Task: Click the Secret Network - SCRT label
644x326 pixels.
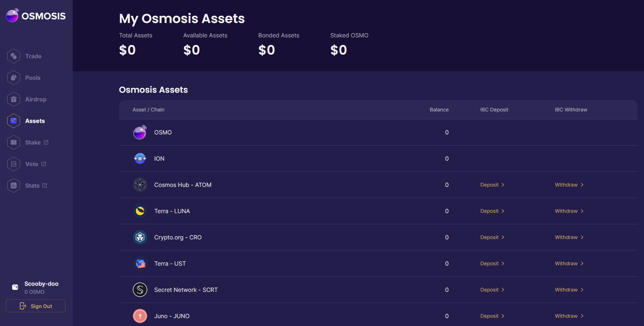Action: 186,290
